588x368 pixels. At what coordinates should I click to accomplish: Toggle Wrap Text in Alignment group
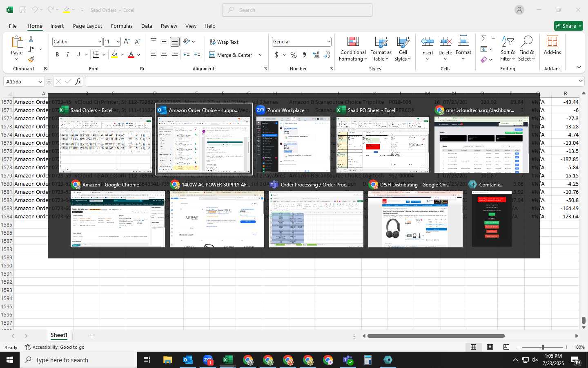224,42
